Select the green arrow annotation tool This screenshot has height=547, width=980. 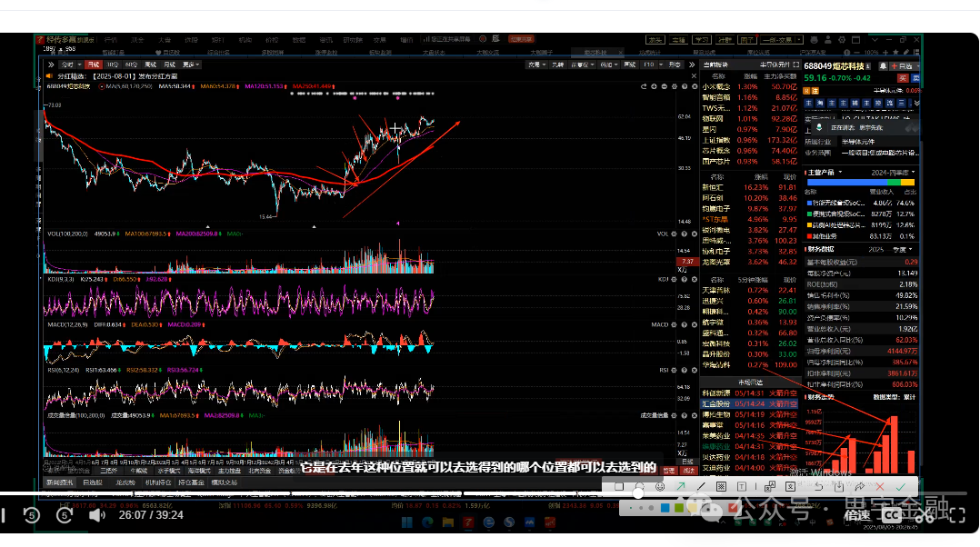click(681, 486)
